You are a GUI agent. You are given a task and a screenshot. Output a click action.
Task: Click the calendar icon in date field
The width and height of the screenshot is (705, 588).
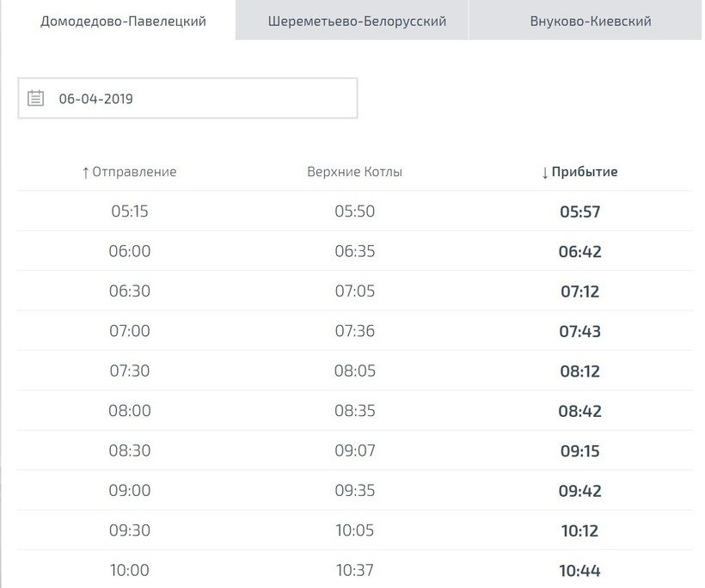pyautogui.click(x=35, y=98)
